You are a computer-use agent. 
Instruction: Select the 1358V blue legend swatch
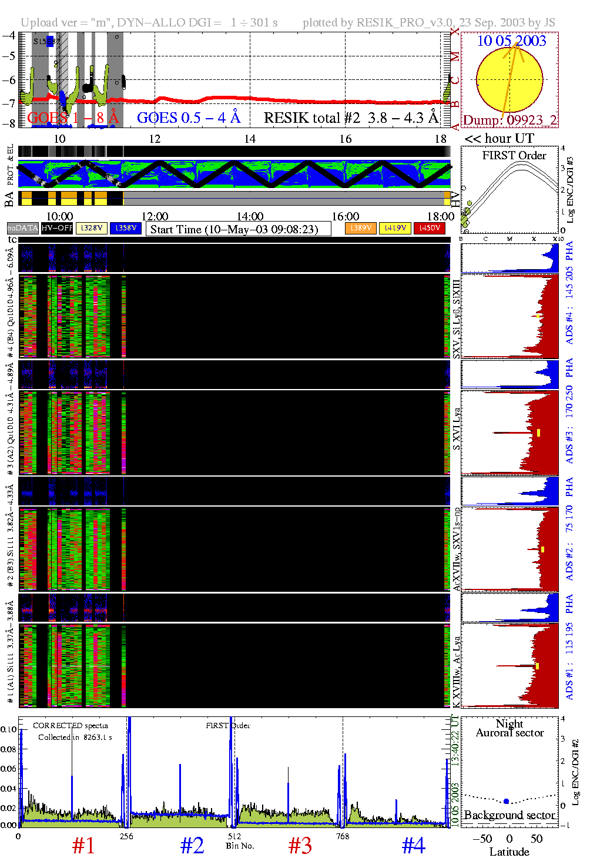[x=126, y=228]
